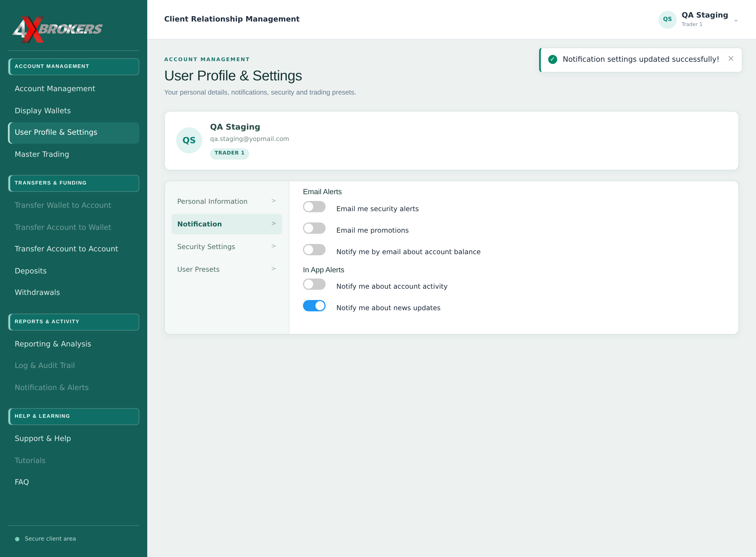Viewport: 756px width, 557px height.
Task: Open Support & Help page
Action: click(74, 439)
